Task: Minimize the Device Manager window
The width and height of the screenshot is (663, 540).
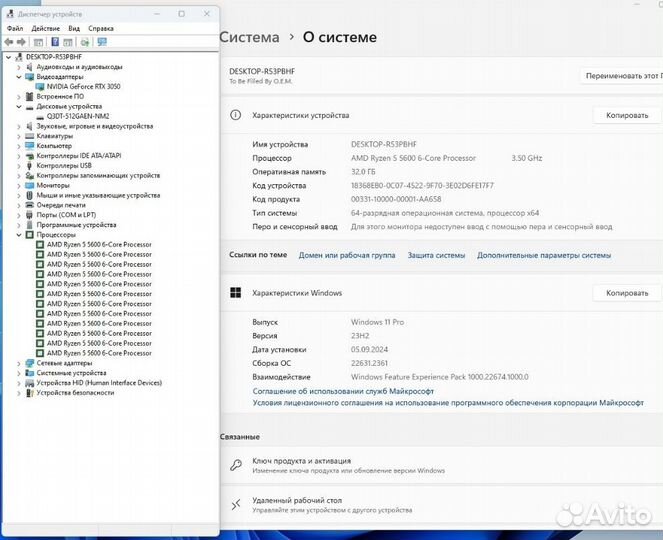Action: point(157,14)
